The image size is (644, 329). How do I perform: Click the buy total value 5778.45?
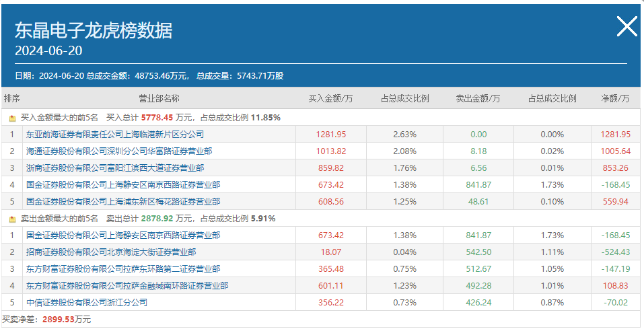pos(157,118)
